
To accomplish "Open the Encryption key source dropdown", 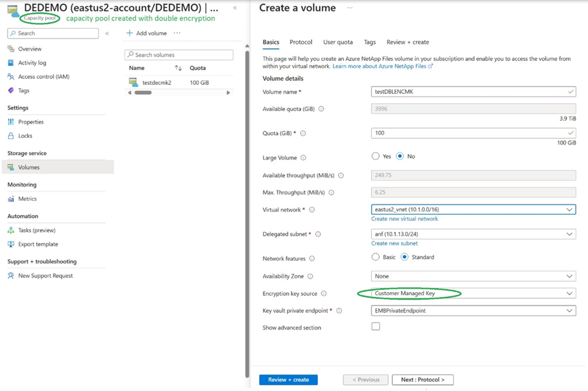I will pyautogui.click(x=473, y=293).
